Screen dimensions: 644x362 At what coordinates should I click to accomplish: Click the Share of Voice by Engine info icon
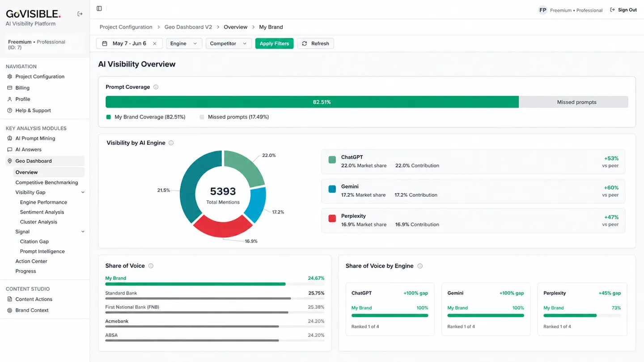point(420,266)
